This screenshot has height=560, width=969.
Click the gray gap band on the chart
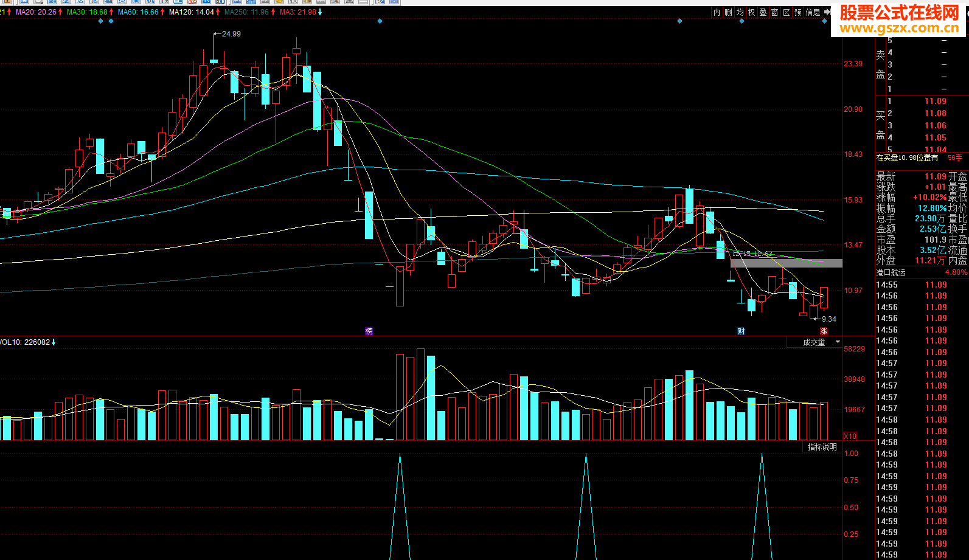click(x=787, y=263)
